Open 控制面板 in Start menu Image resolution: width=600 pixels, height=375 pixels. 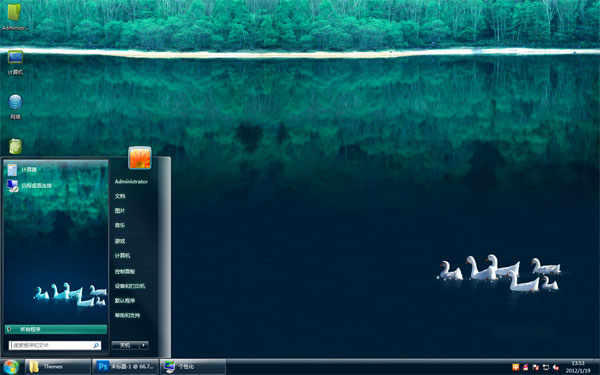pos(125,271)
